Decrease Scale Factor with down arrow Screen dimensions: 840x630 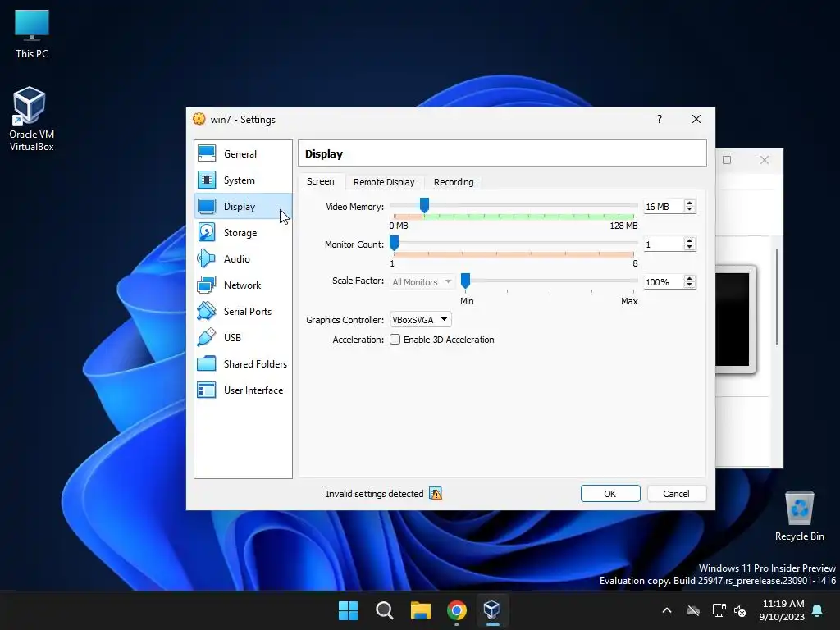click(689, 285)
